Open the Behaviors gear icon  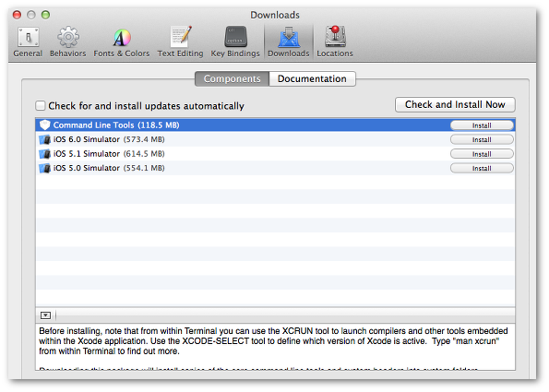tap(68, 37)
